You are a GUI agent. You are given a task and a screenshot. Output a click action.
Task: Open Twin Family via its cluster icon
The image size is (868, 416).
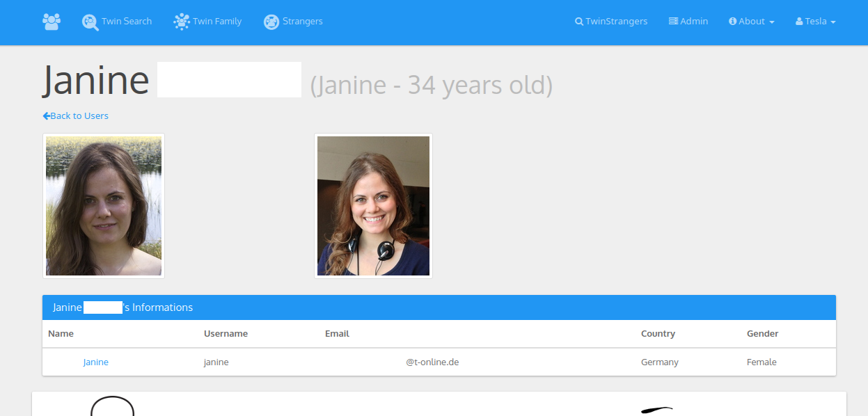click(182, 22)
